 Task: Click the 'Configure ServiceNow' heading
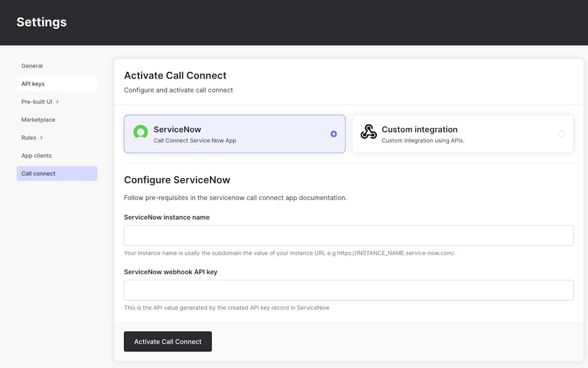177,180
